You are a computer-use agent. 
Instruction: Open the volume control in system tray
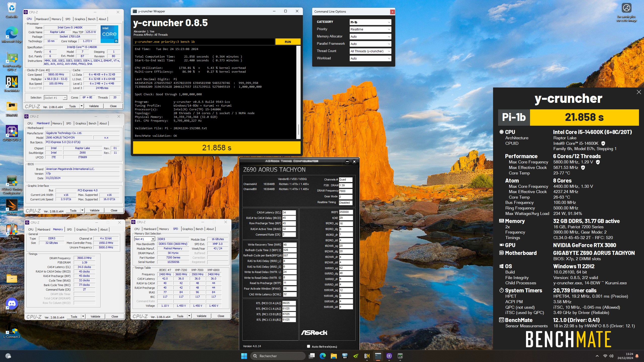click(x=611, y=356)
